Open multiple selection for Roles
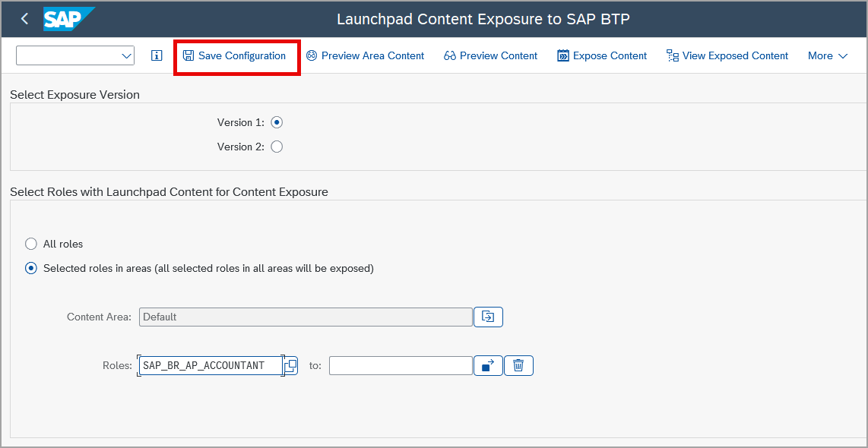Image resolution: width=868 pixels, height=448 pixels. coord(488,365)
